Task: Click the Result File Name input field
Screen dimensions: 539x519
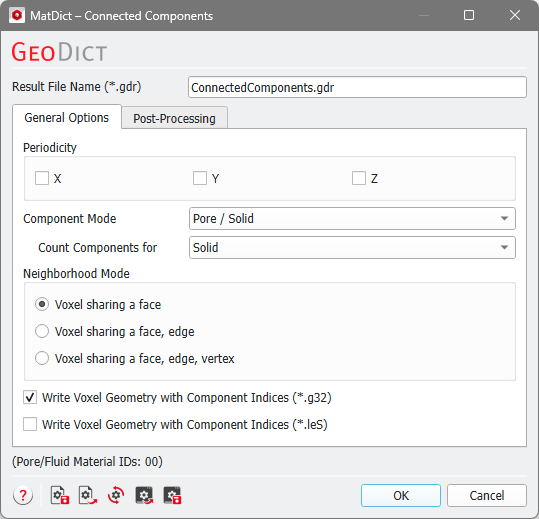Action: pos(357,87)
